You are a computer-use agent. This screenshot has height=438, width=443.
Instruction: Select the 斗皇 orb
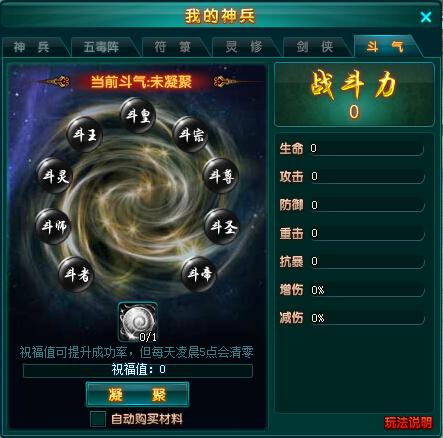138,116
